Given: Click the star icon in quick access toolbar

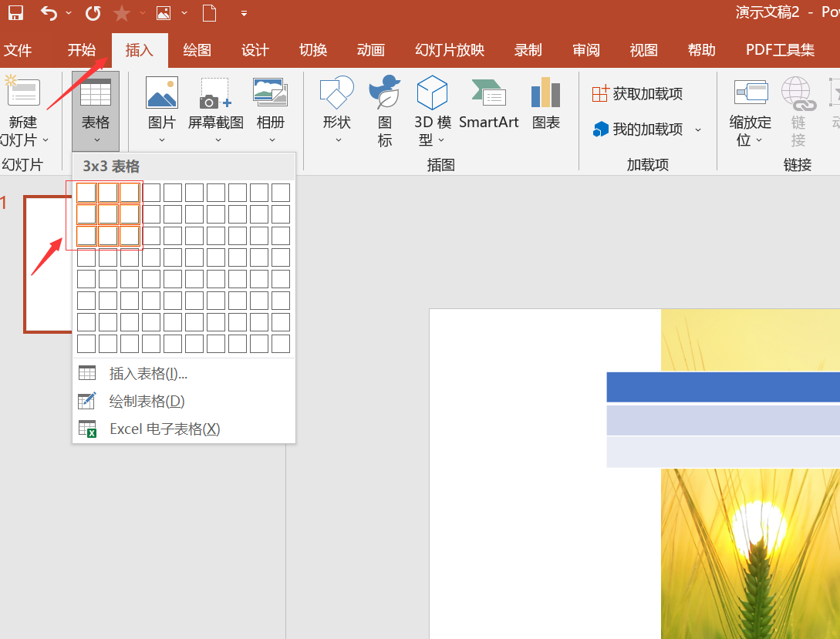Looking at the screenshot, I should [122, 13].
